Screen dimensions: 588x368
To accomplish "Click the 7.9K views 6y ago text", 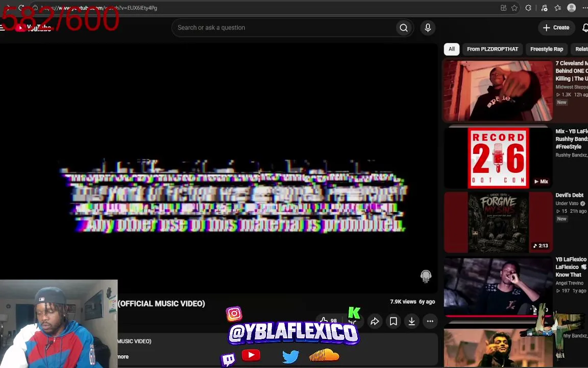I will (412, 302).
